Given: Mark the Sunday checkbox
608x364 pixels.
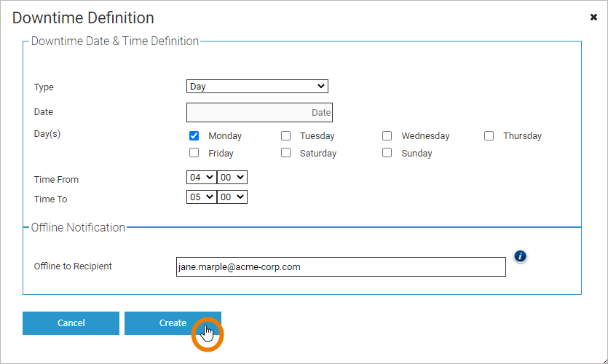Looking at the screenshot, I should (387, 153).
